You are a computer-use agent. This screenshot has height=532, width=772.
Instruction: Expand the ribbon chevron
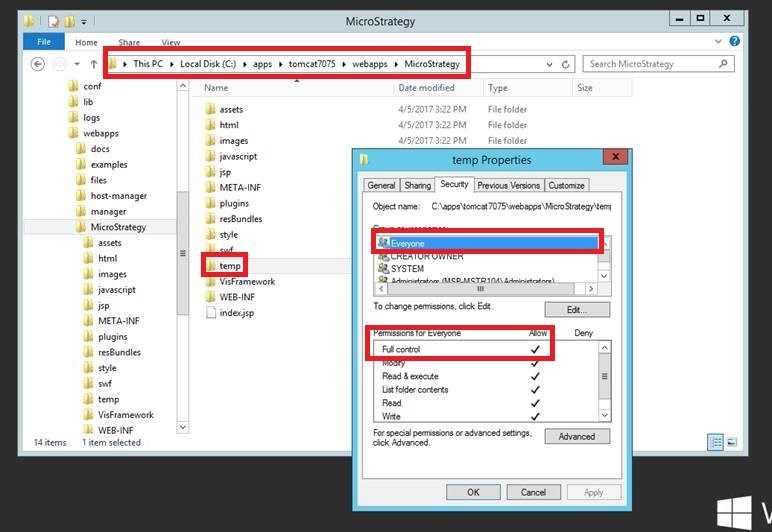tap(718, 42)
